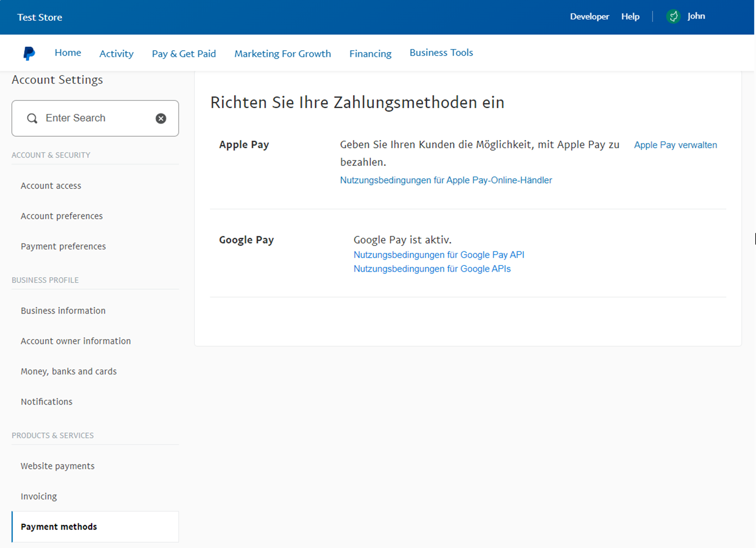
Task: Open the Home tab
Action: 68,53
